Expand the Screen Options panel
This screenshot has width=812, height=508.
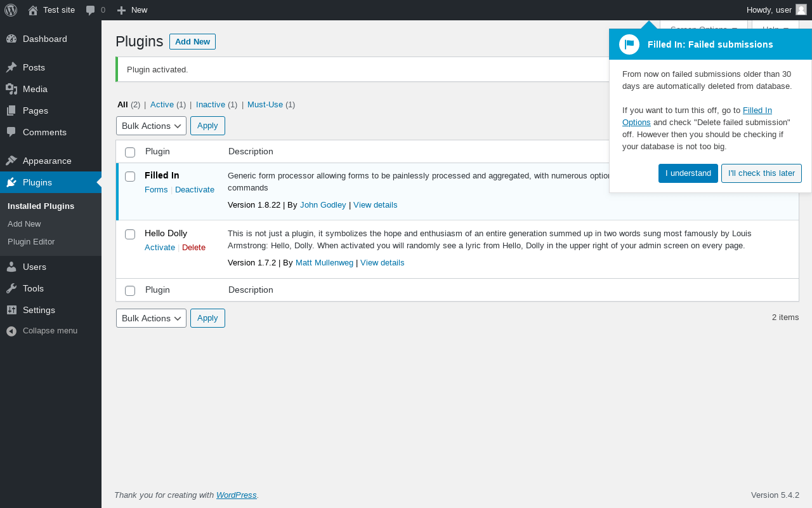pyautogui.click(x=704, y=25)
